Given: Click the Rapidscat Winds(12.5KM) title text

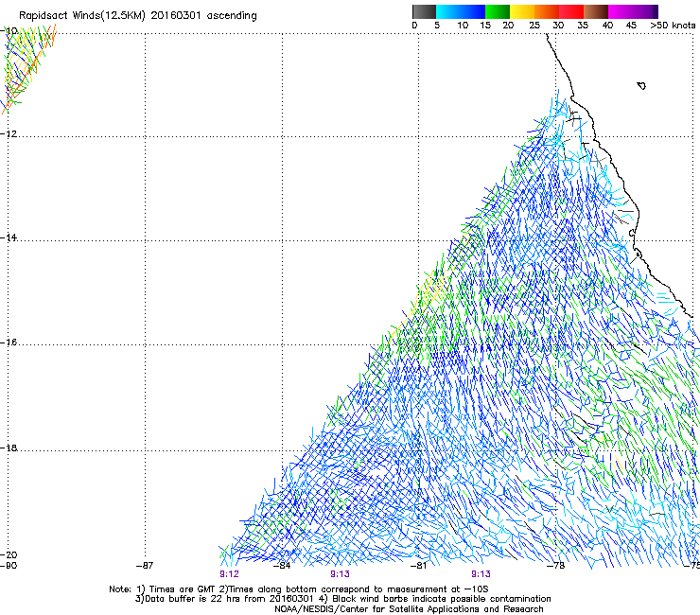Looking at the screenshot, I should [x=137, y=16].
